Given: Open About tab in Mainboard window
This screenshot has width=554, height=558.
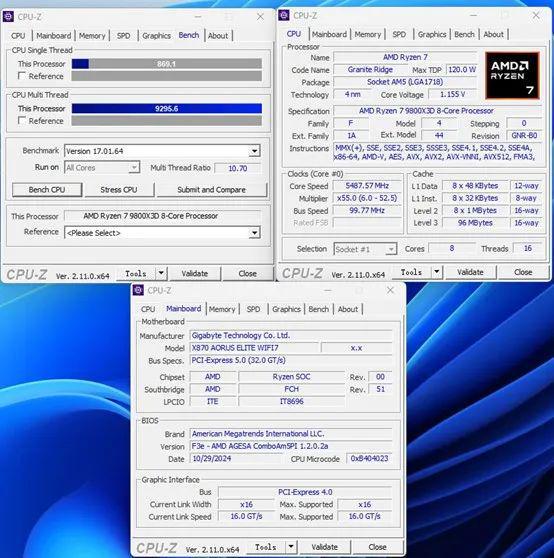Looking at the screenshot, I should click(x=348, y=309).
